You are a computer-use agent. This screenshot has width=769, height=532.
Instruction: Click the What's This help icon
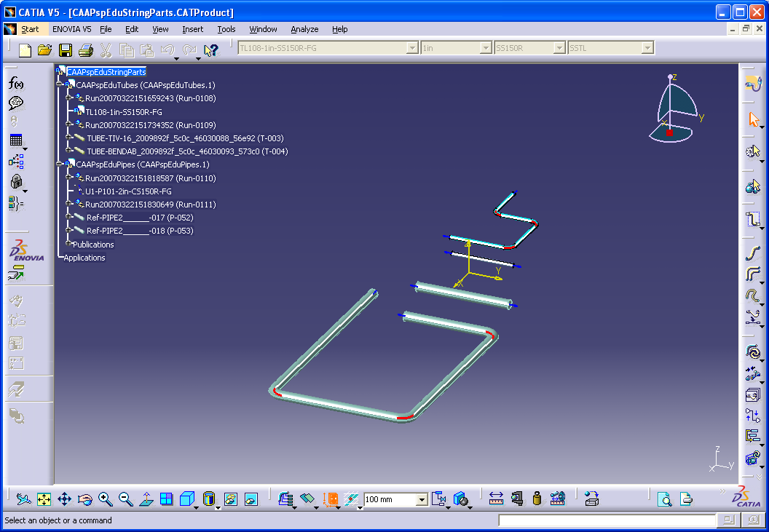point(210,50)
